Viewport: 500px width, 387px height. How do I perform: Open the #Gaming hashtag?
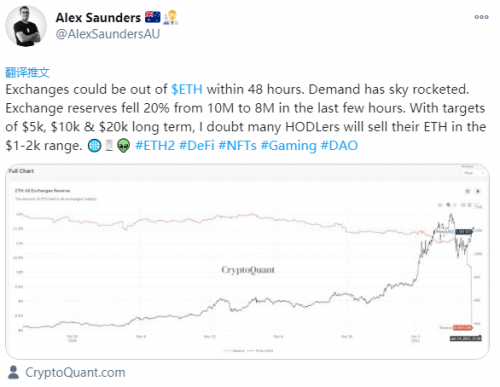pos(288,146)
